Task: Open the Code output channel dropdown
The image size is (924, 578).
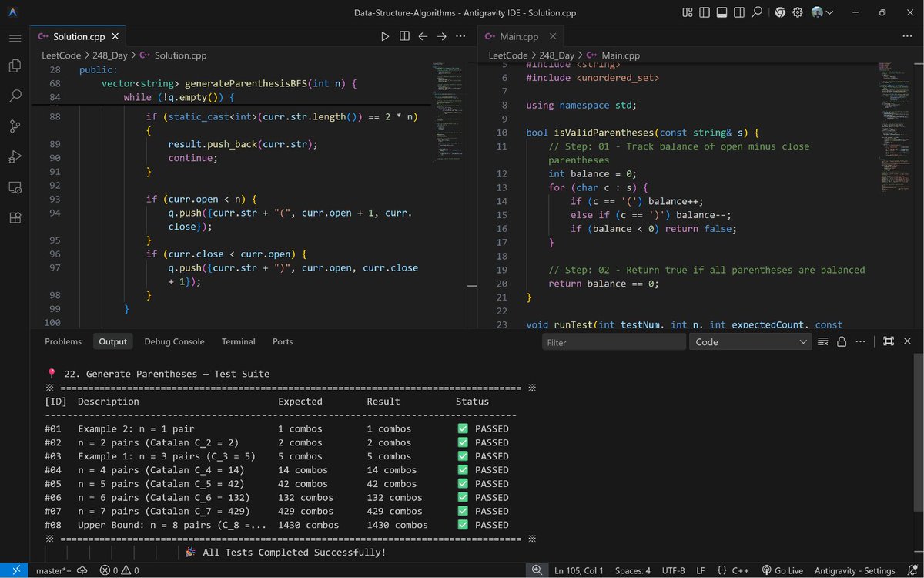Action: [x=750, y=342]
